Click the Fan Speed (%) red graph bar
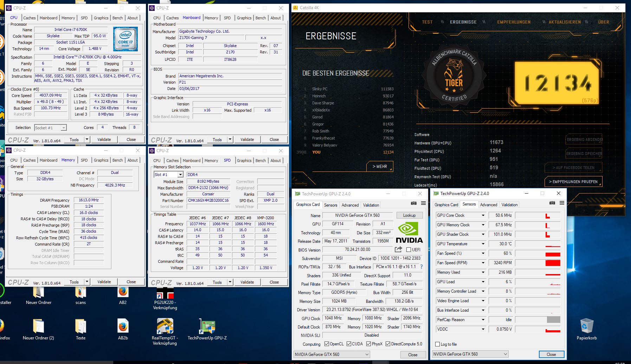Viewport: 631px width, 364px height. [x=553, y=254]
